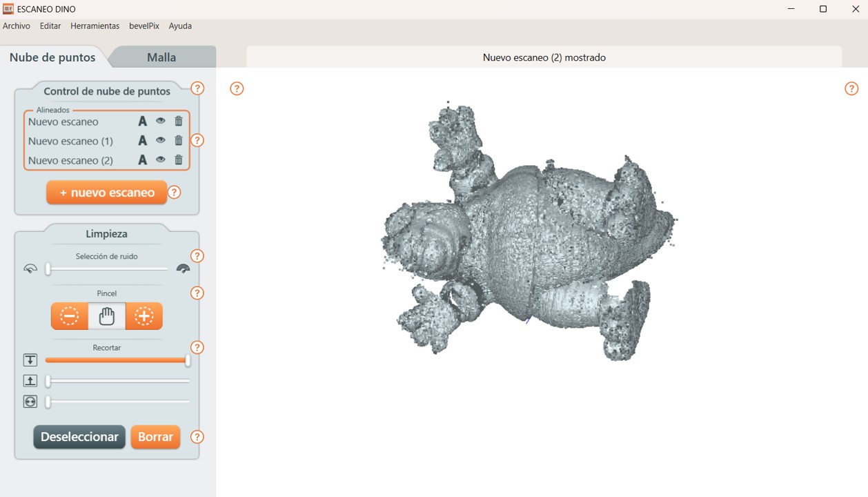Click the bottom crop slider track

coord(118,381)
